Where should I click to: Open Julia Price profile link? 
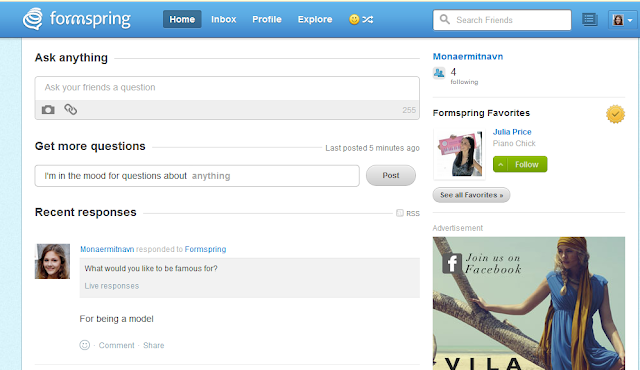[512, 132]
